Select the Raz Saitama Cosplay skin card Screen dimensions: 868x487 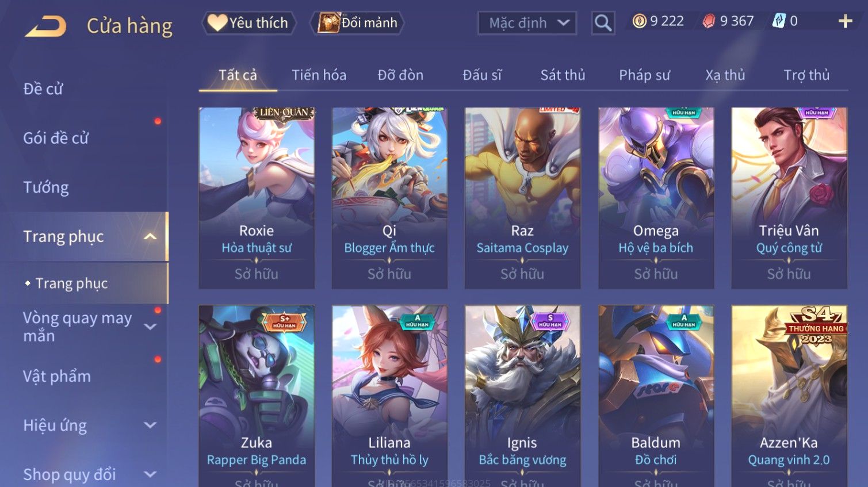[x=522, y=198]
